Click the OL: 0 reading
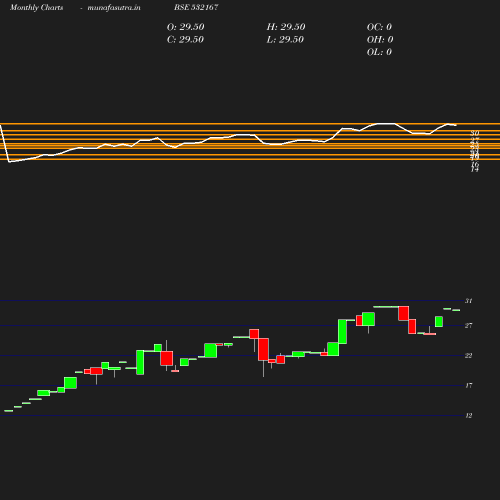Image resolution: width=500 pixels, height=500 pixels. pyautogui.click(x=379, y=52)
